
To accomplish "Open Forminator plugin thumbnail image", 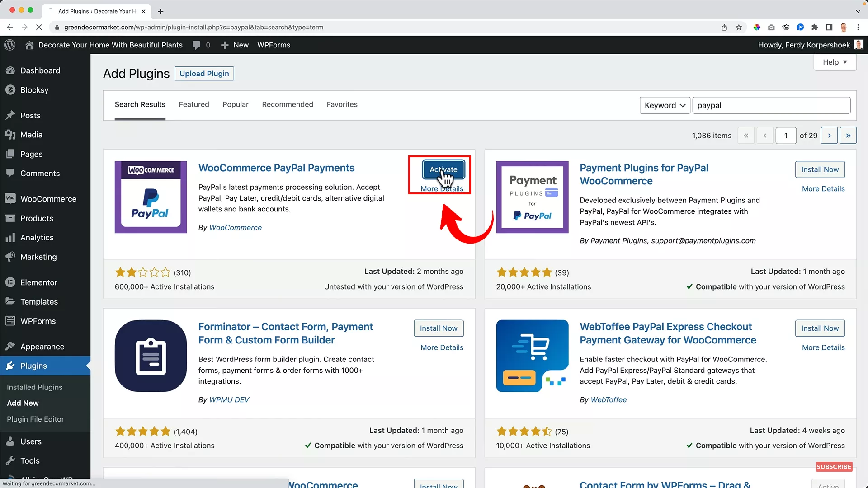I will [x=151, y=356].
